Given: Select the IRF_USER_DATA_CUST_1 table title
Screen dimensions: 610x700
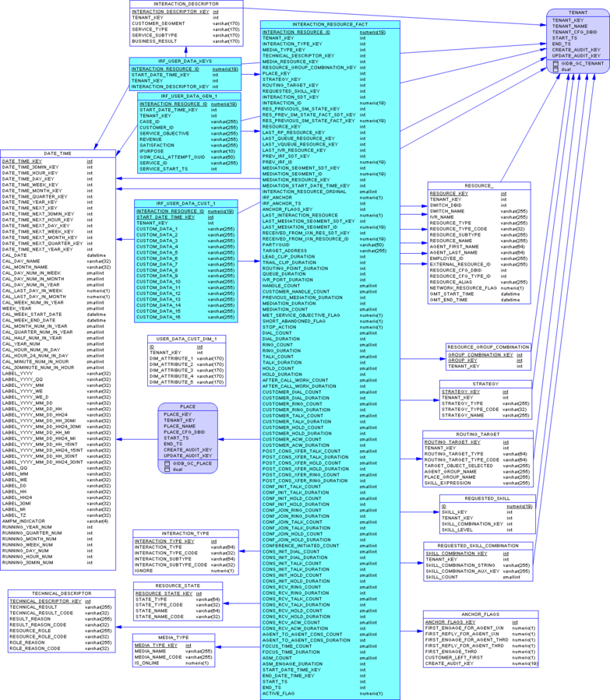Looking at the screenshot, I should pyautogui.click(x=185, y=203).
